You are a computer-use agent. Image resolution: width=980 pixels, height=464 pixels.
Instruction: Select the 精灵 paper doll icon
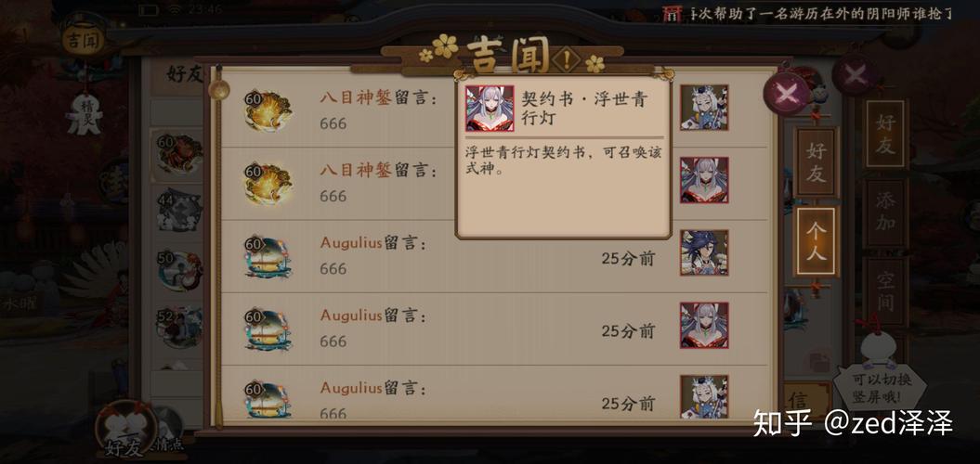85,113
